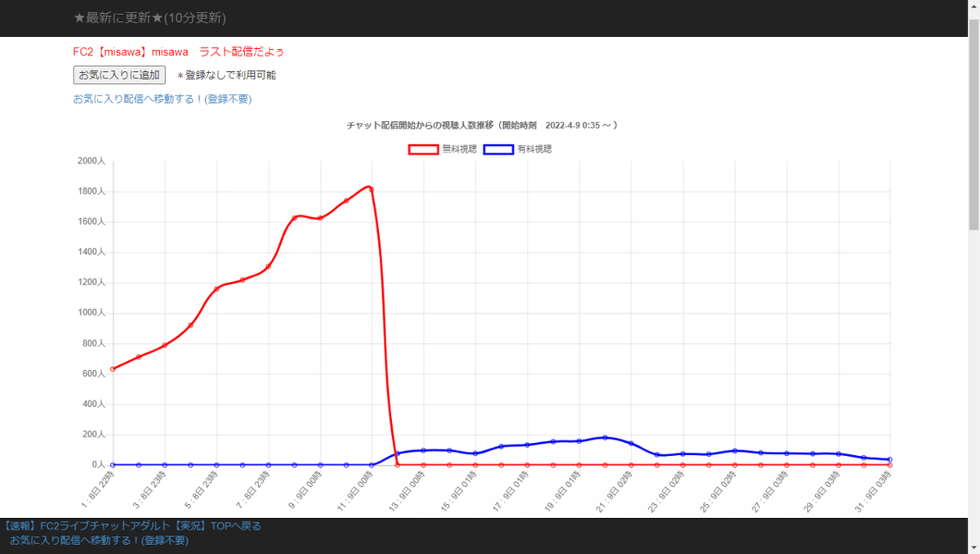Click the scrollbar up arrow
This screenshot has width=980, height=554.
(973, 7)
